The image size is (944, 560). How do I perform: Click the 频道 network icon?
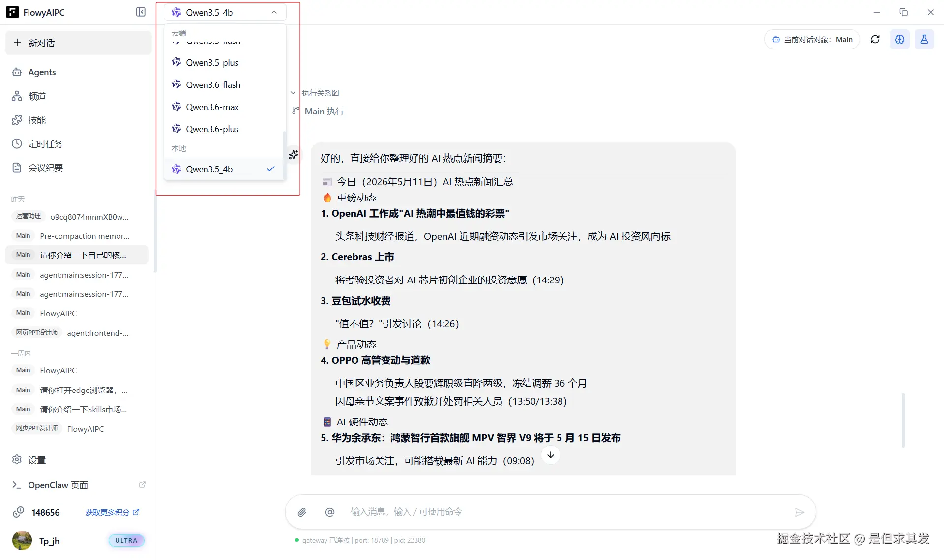[x=17, y=96]
